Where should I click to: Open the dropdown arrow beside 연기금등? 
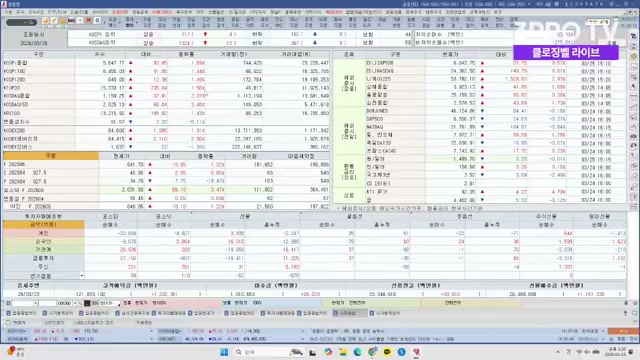tap(82, 276)
